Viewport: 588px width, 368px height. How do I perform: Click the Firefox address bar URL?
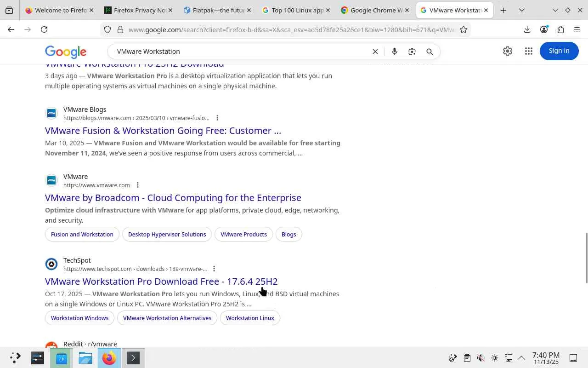pos(292,30)
